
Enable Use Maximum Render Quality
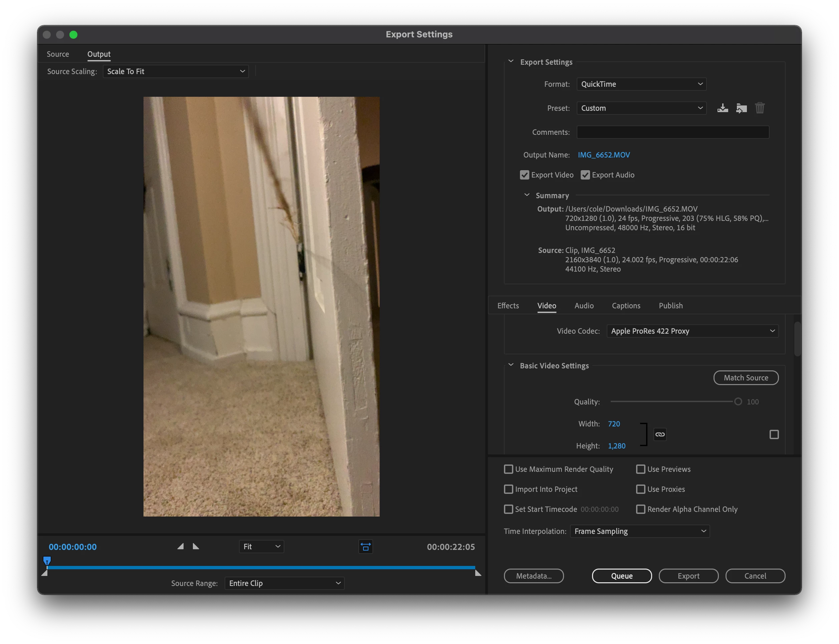508,469
